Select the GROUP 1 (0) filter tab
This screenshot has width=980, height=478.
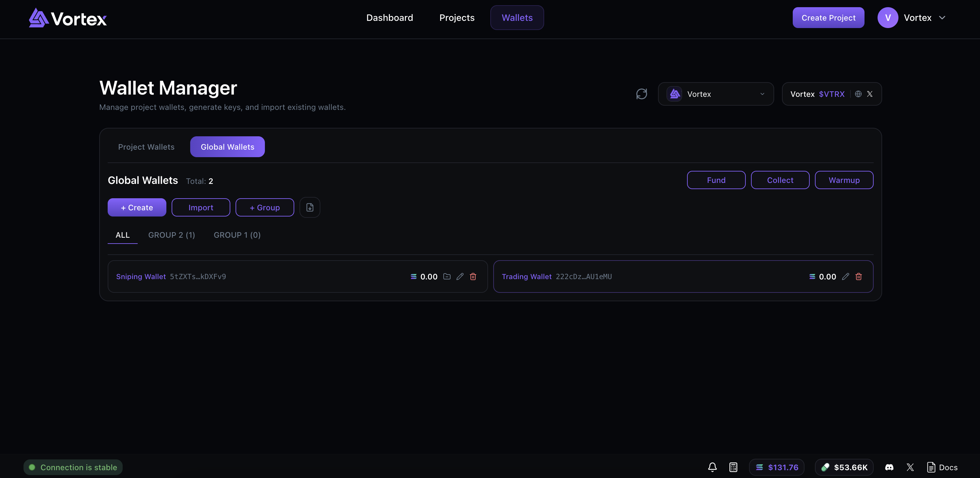pyautogui.click(x=237, y=235)
